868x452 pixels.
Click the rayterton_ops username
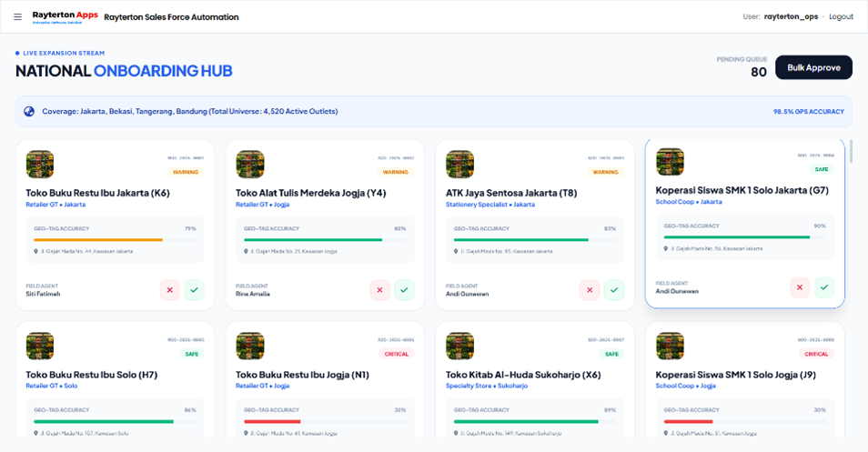pyautogui.click(x=791, y=16)
